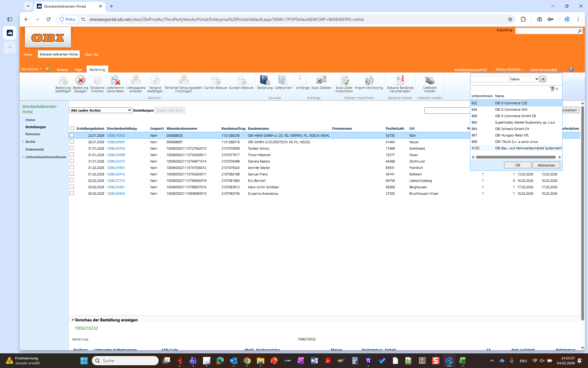Viewport: 588px width, 368px height.
Task: Open the 'Alle (außer Archiv)' filter dropdown
Action: (101, 110)
